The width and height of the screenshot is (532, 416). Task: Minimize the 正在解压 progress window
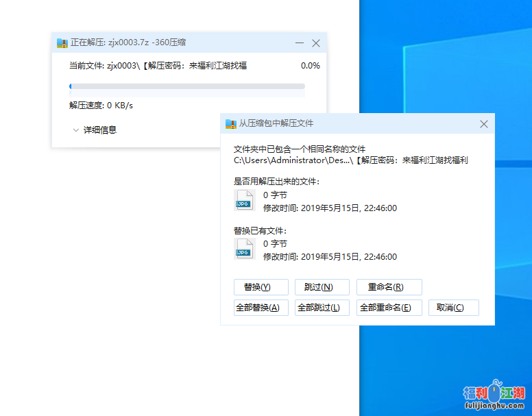point(300,42)
